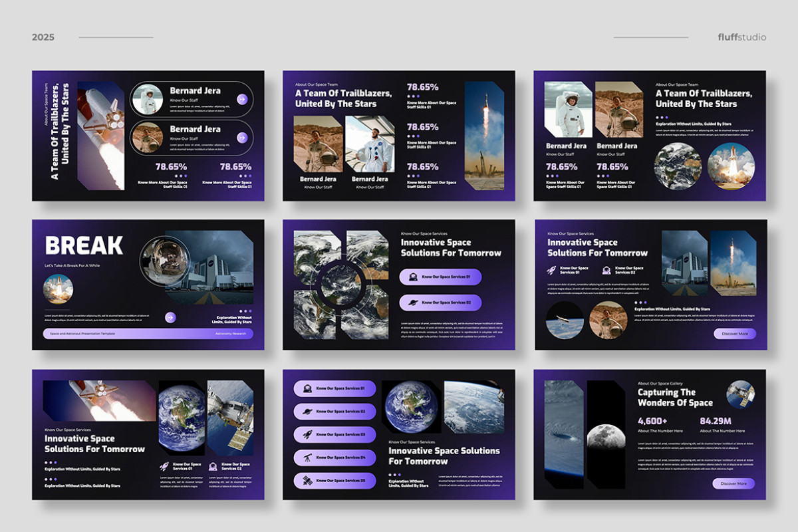This screenshot has width=798, height=532.
Task: Click the Discover More button on Capturing The Wonders slide
Action: click(x=734, y=484)
